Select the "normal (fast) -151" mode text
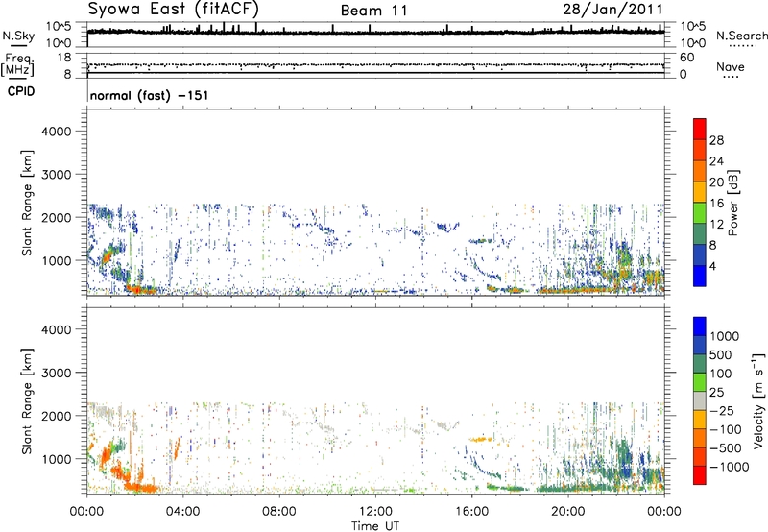 [x=150, y=95]
